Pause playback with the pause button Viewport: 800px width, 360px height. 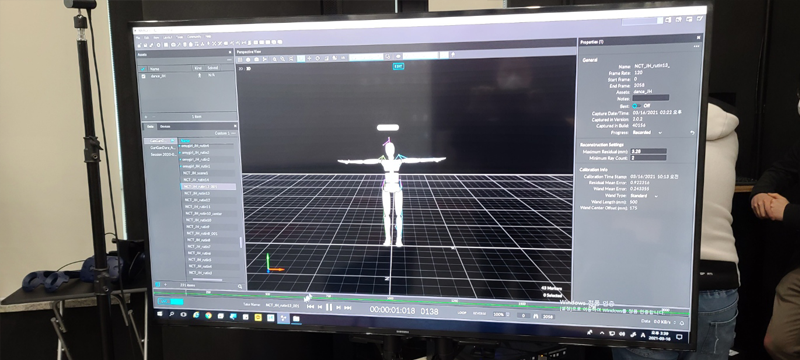point(329,307)
